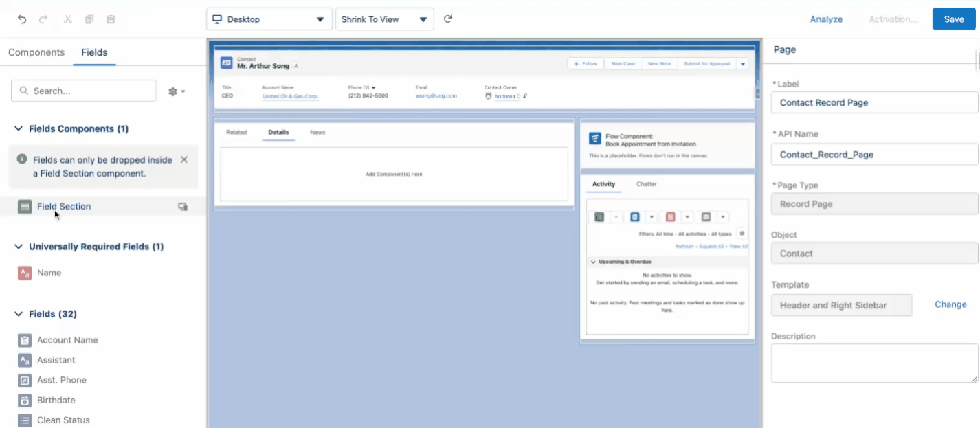Click the Birthdate calendar field icon
The image size is (980, 428).
pyautogui.click(x=25, y=400)
